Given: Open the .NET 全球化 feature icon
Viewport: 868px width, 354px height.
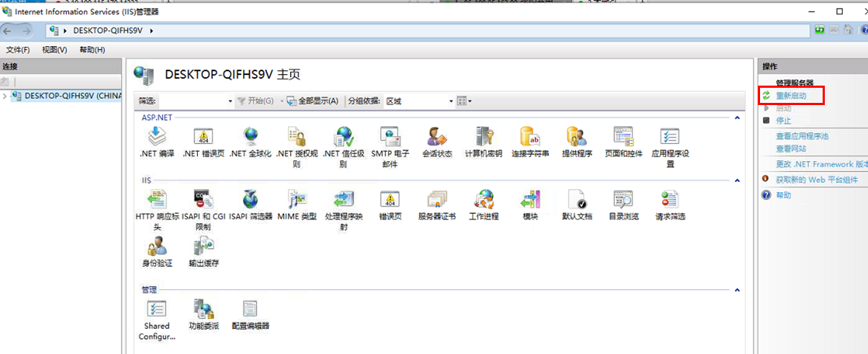Looking at the screenshot, I should click(x=250, y=137).
